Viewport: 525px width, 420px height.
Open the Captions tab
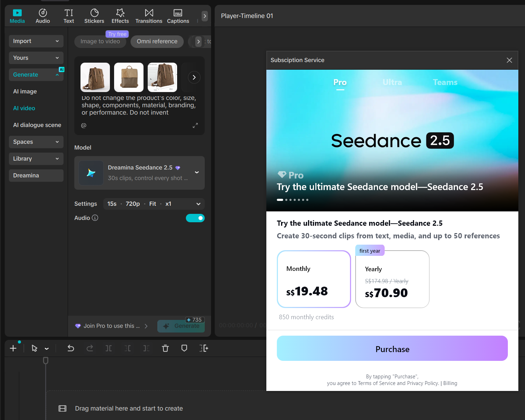click(178, 16)
